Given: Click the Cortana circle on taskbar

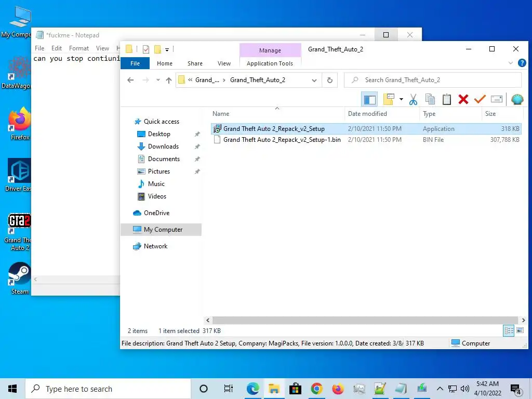Looking at the screenshot, I should tap(204, 389).
